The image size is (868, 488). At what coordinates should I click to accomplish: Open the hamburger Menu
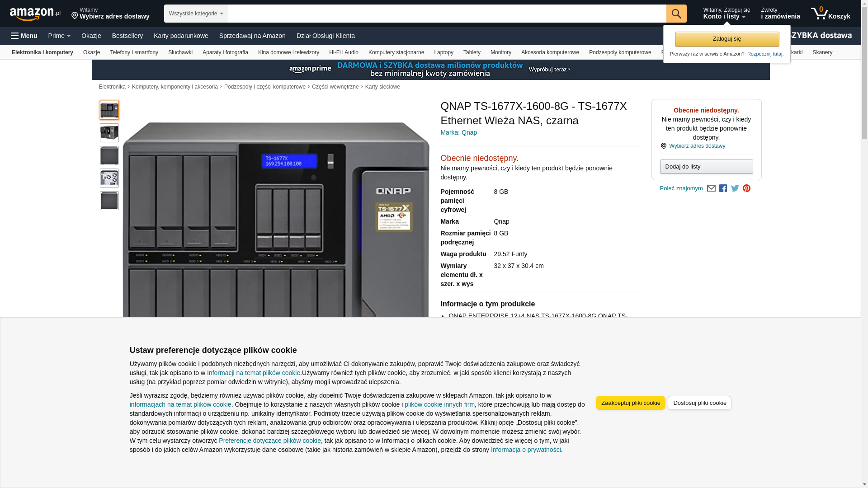24,36
